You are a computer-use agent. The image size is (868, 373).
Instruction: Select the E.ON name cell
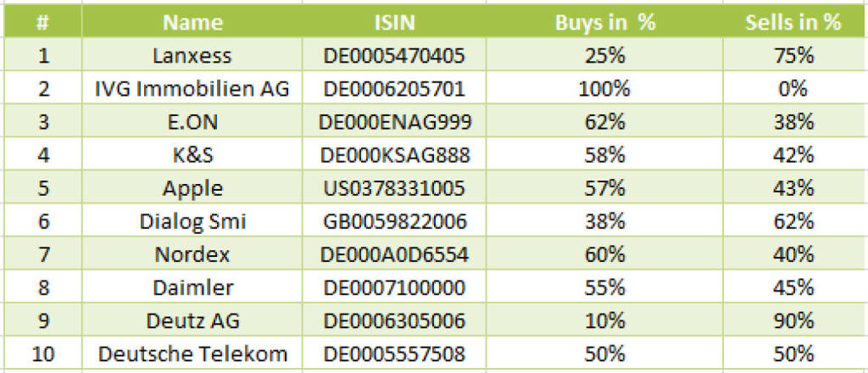pos(192,122)
